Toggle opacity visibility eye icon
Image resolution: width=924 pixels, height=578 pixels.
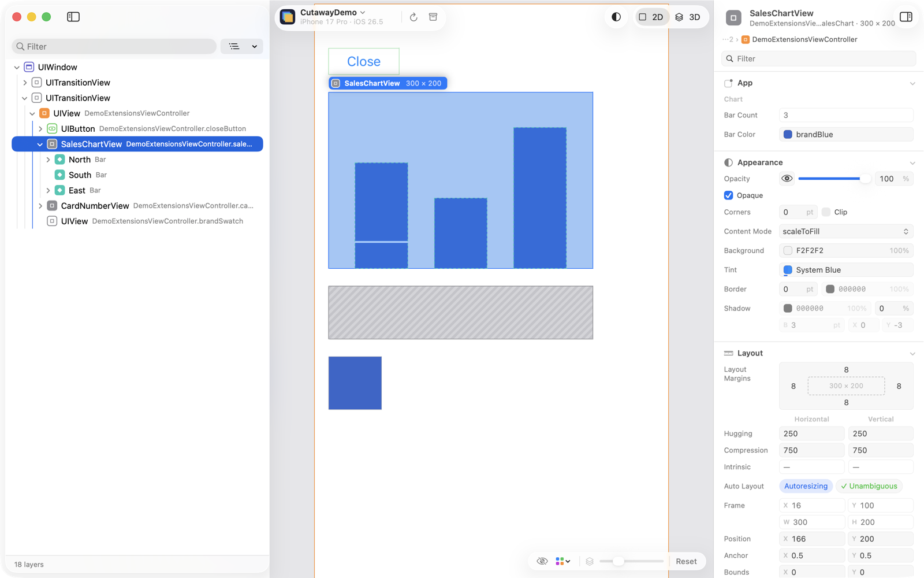[x=787, y=179]
